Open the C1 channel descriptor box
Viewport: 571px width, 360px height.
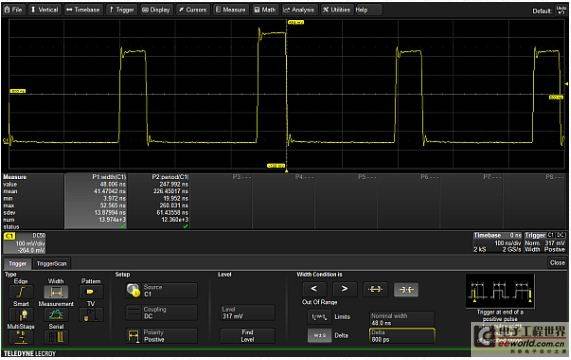(24, 243)
